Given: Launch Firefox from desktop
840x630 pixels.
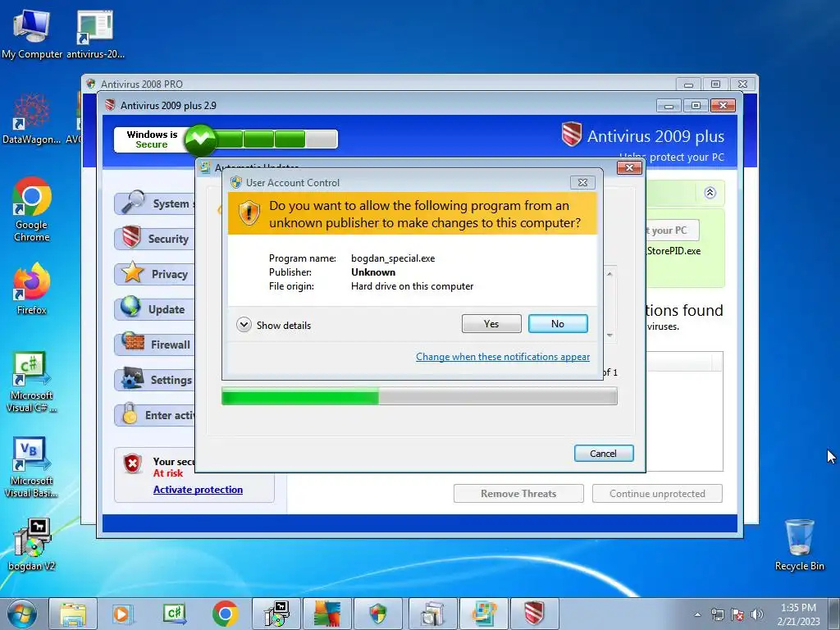Looking at the screenshot, I should tap(32, 288).
